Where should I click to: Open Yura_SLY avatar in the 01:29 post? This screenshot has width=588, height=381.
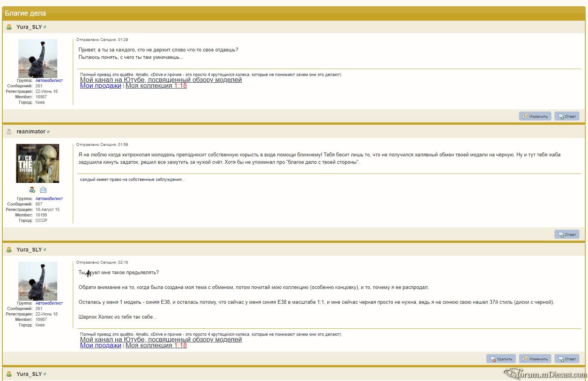(38, 58)
